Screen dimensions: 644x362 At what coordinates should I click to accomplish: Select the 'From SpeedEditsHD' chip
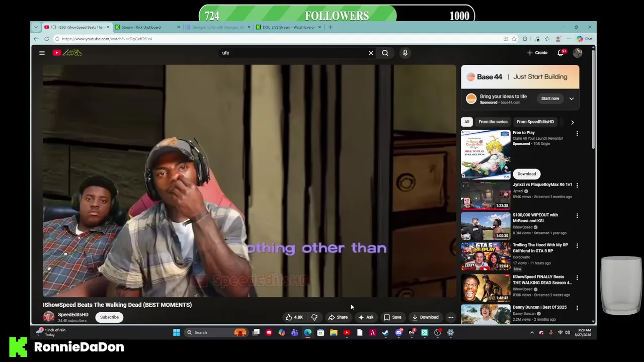click(x=535, y=122)
